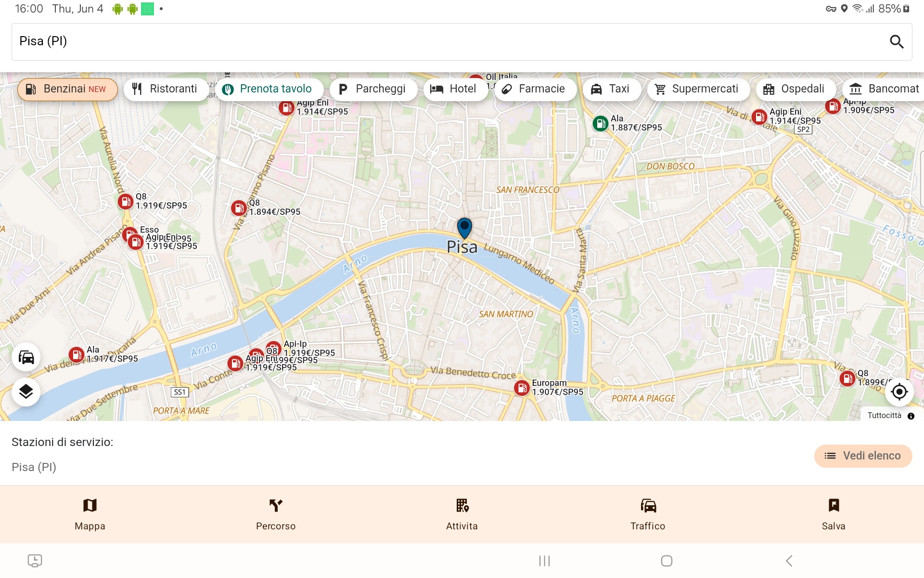Image resolution: width=924 pixels, height=578 pixels.
Task: Tap the search magnifier icon
Action: pyautogui.click(x=896, y=42)
